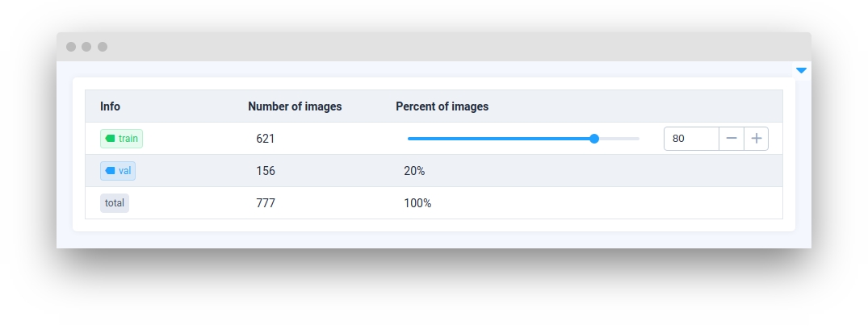Click the val percentage 20%
The image size is (868, 329).
[414, 171]
